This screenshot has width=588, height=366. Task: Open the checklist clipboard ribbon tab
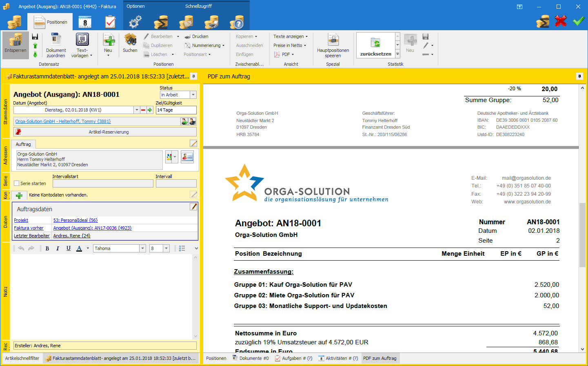(110, 22)
